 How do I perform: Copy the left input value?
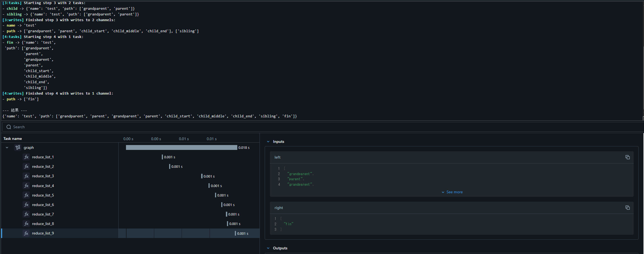pos(627,157)
